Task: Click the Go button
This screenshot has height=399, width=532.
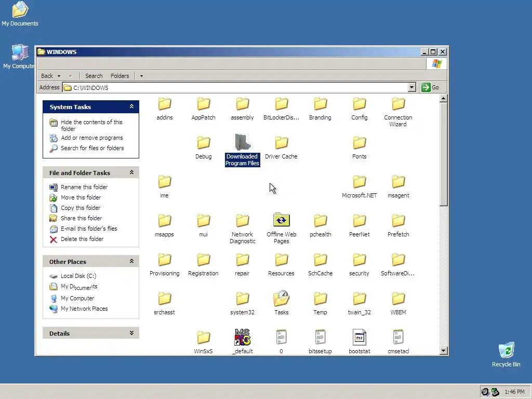Action: point(430,87)
